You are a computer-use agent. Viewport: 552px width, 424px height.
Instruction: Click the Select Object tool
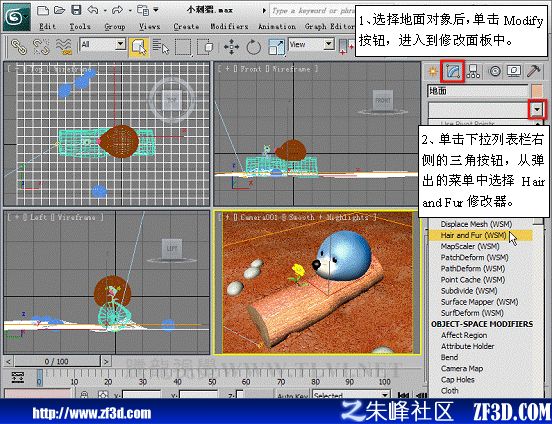[x=139, y=47]
